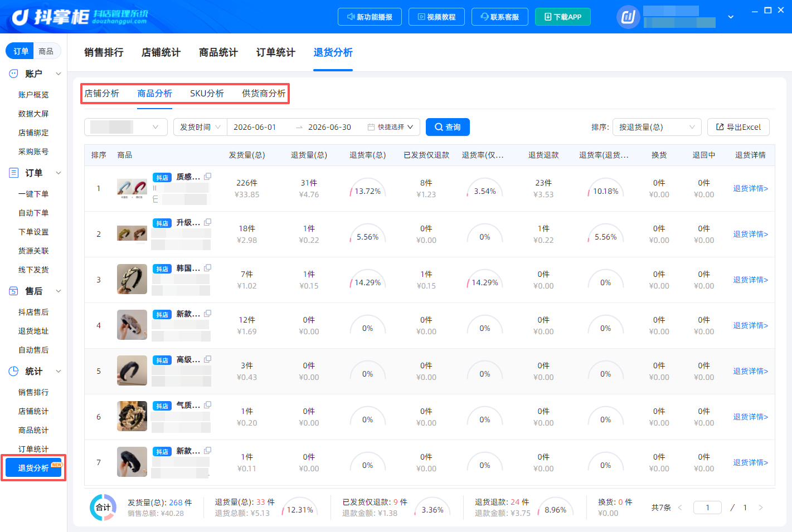Click the 售后 section icon in sidebar
The image size is (792, 532).
[14, 291]
